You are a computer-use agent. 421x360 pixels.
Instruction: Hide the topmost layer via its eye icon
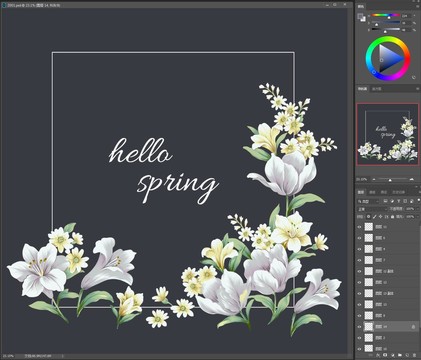click(359, 227)
